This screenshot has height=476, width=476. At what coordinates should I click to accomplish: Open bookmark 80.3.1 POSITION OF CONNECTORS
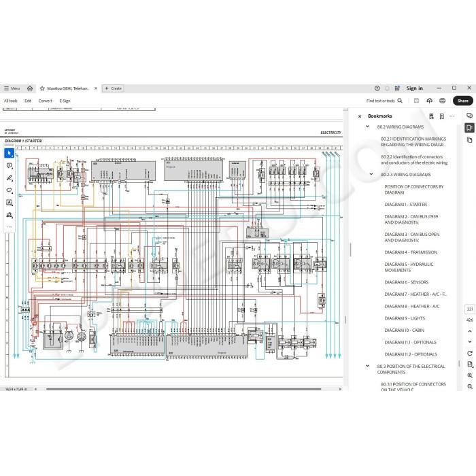coord(413,386)
